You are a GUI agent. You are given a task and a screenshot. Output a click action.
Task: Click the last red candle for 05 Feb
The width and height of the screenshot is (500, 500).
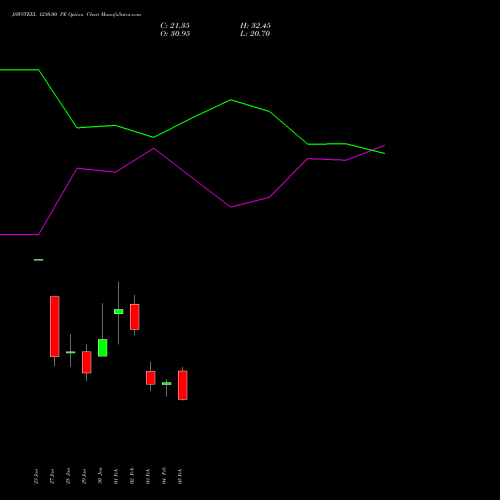183,385
